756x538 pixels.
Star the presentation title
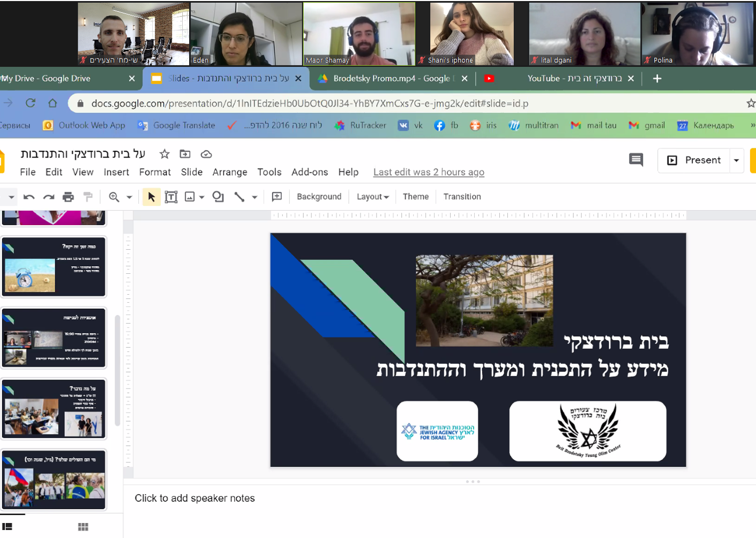pyautogui.click(x=164, y=154)
